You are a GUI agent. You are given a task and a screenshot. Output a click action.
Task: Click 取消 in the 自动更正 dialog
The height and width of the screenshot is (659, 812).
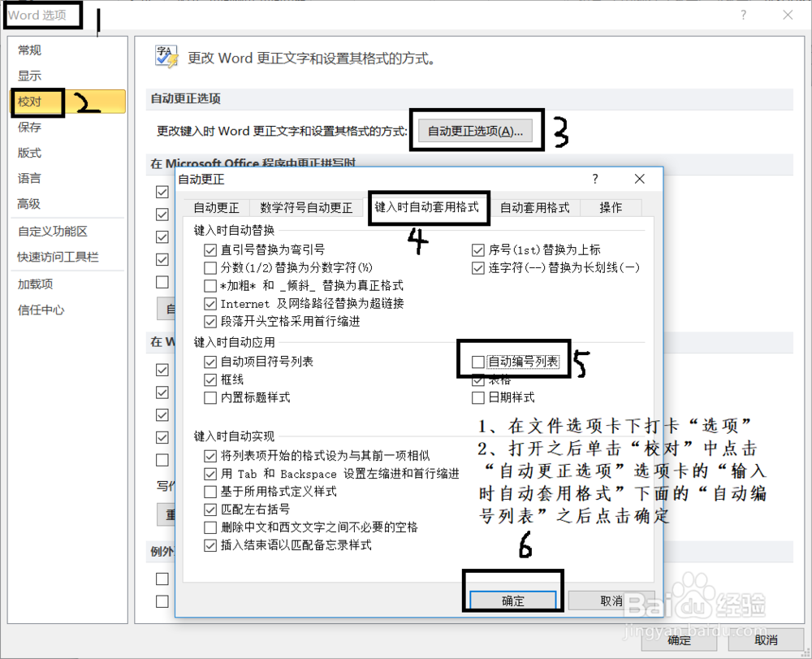pos(611,600)
